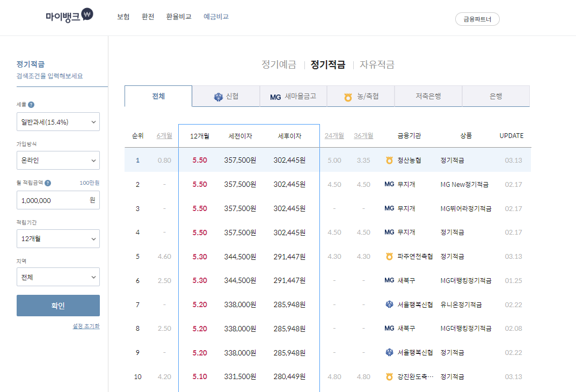Open the 환전 menu

coord(148,17)
